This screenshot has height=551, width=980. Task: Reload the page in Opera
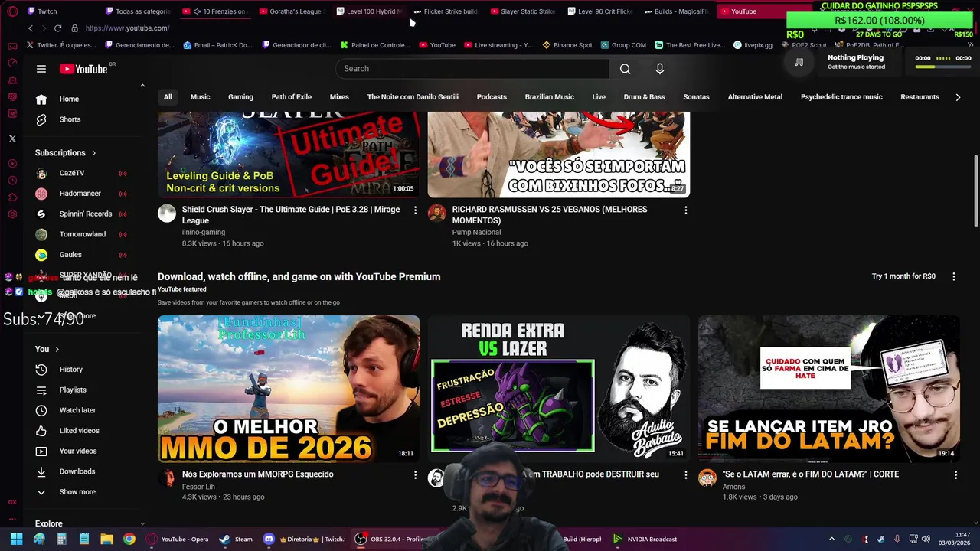coord(57,28)
